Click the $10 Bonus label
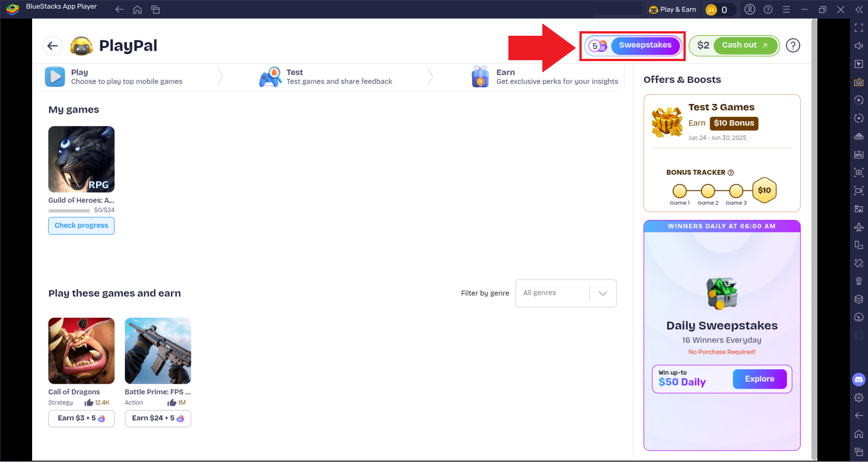The image size is (868, 462). pos(734,123)
